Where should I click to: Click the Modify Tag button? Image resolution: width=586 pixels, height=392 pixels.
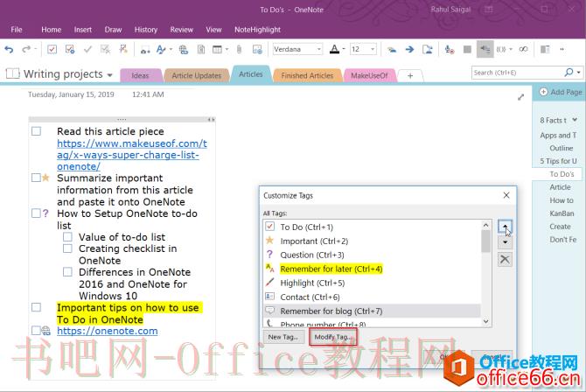tap(333, 337)
